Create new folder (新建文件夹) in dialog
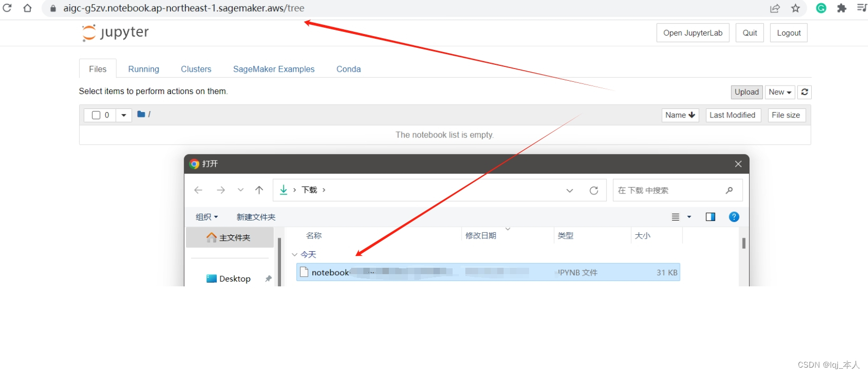Screen dimensions: 868x374 [x=256, y=217]
